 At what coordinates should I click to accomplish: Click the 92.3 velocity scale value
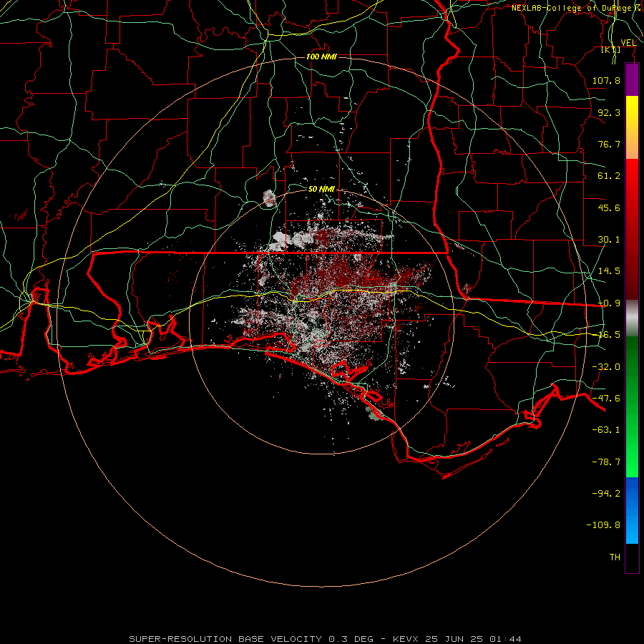tap(609, 112)
